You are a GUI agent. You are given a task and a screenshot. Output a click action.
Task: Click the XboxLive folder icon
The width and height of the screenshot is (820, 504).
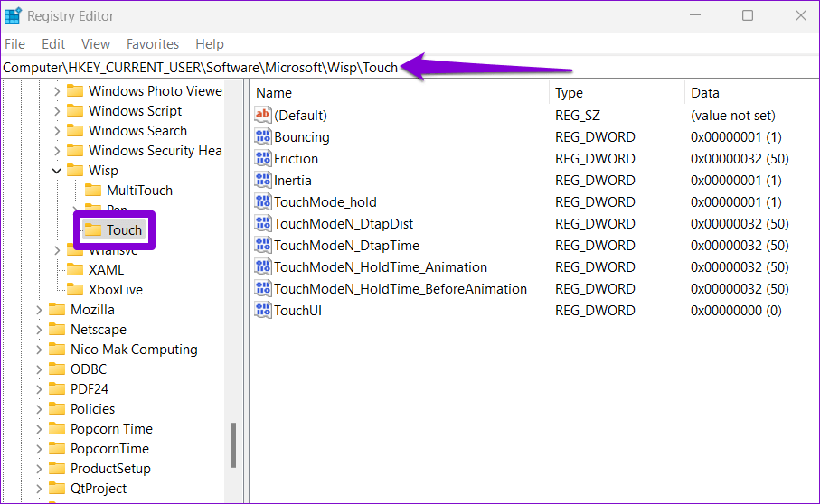[x=75, y=289]
